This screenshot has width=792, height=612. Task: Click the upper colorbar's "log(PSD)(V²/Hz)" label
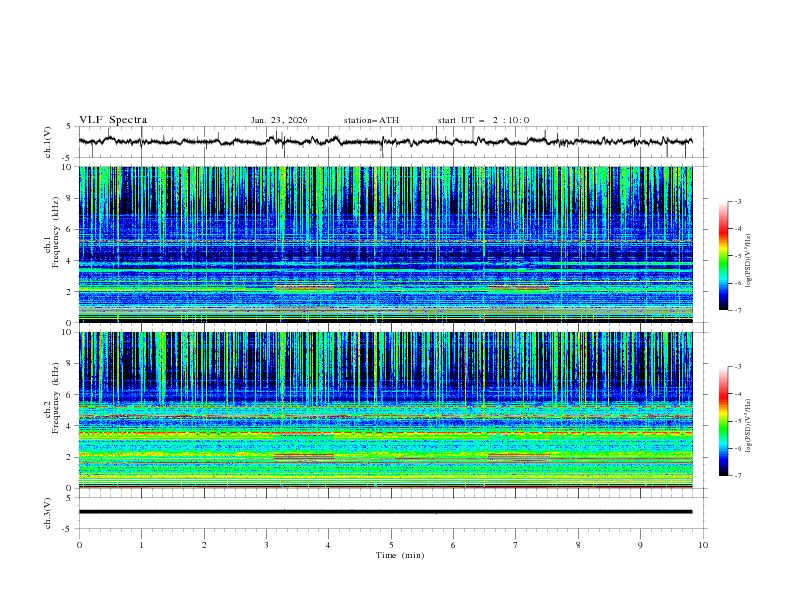[x=749, y=261]
